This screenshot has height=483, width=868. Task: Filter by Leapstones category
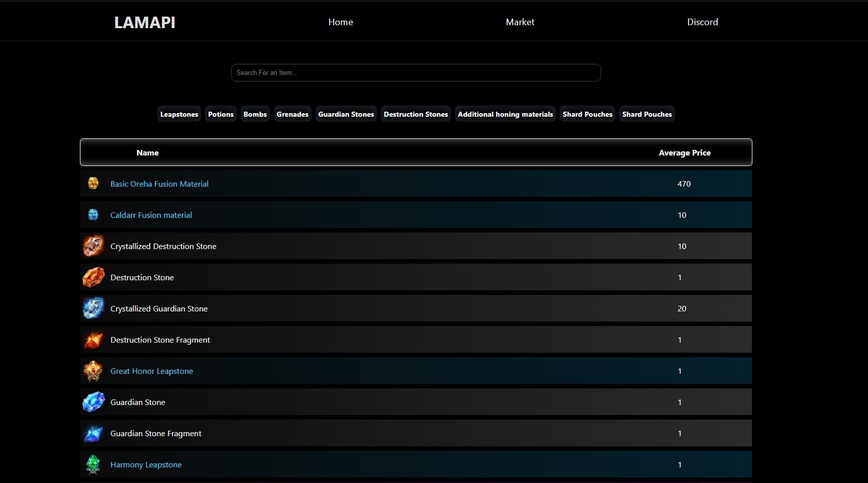pos(179,114)
